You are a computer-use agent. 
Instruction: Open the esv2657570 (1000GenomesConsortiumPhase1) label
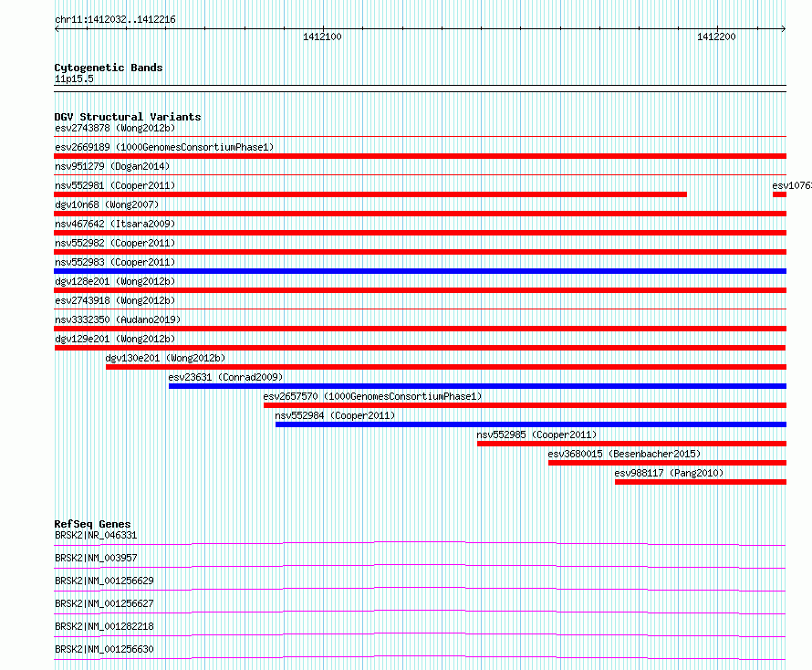pyautogui.click(x=372, y=396)
